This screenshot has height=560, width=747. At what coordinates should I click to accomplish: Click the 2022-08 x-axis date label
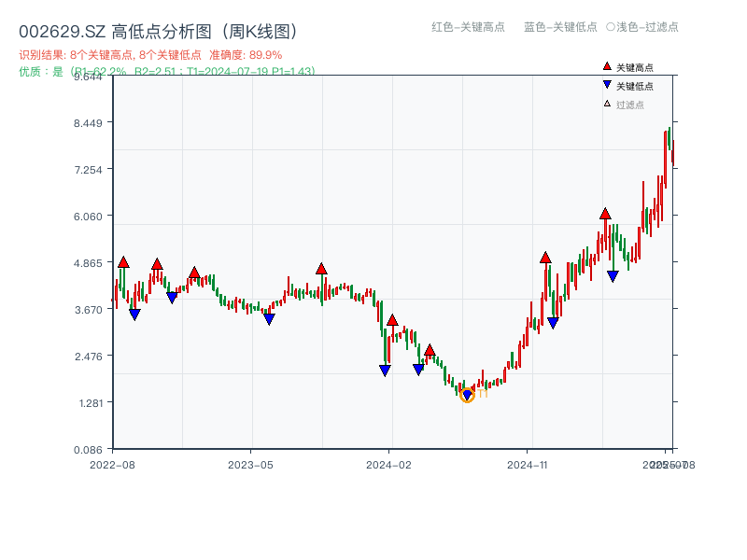pyautogui.click(x=112, y=464)
